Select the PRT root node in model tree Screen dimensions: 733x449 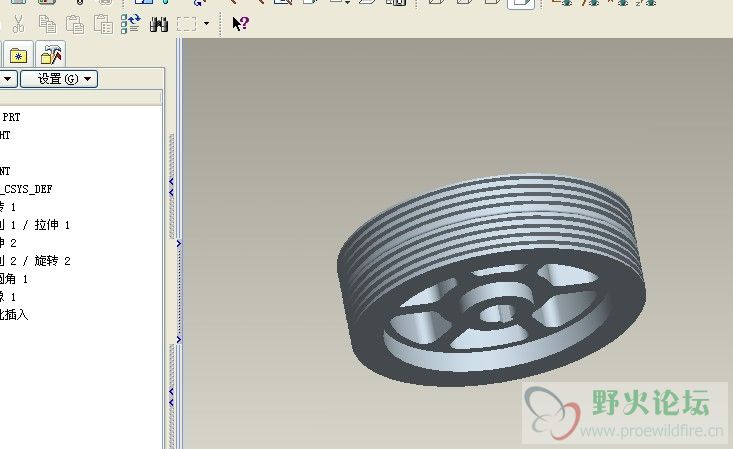pyautogui.click(x=10, y=117)
